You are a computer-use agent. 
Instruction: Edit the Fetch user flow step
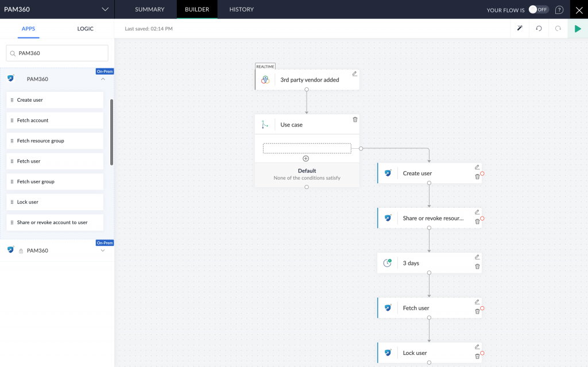coord(477,302)
